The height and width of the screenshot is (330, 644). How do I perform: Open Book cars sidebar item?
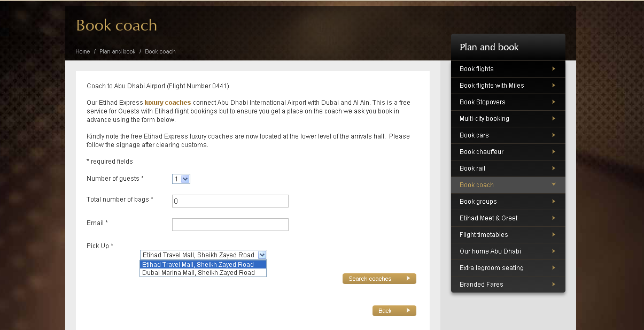click(x=508, y=135)
